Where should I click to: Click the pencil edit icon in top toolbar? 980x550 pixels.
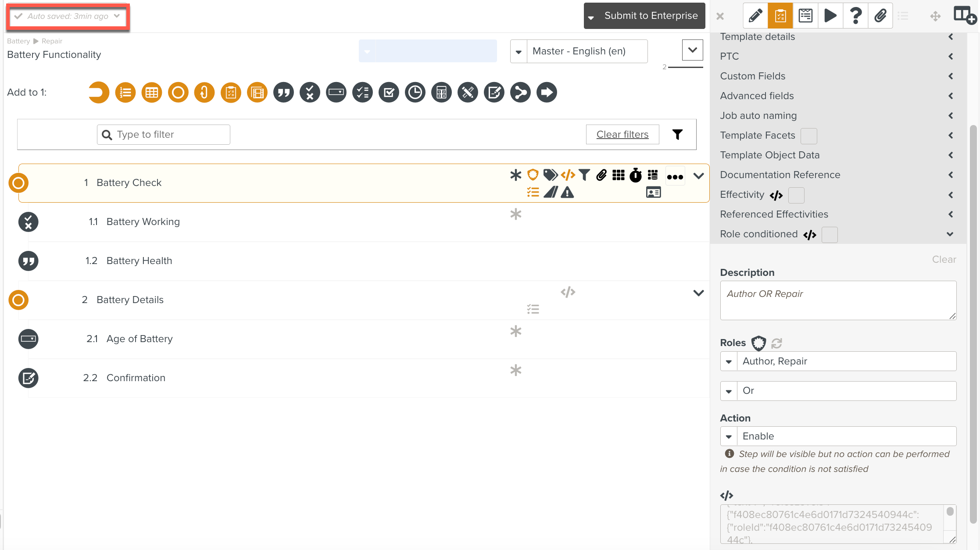[755, 16]
